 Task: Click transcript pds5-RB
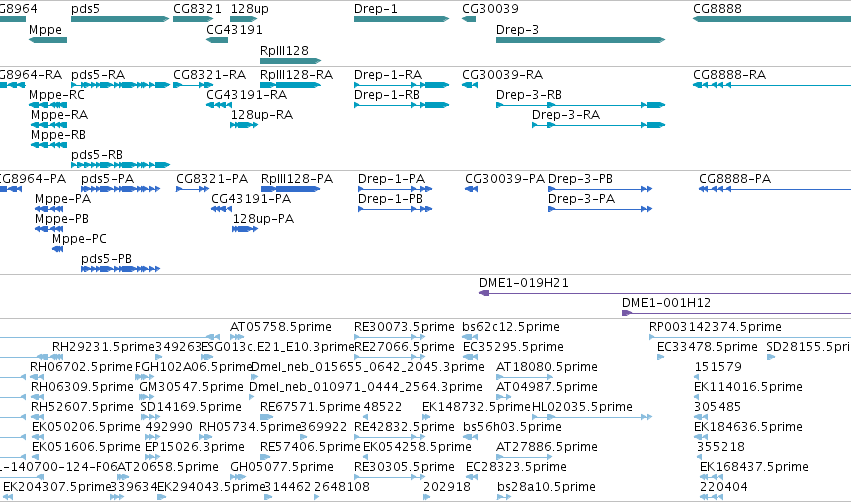[120, 165]
